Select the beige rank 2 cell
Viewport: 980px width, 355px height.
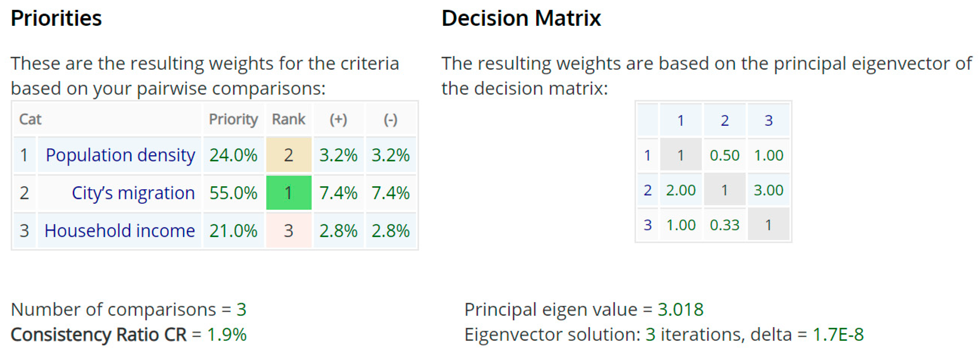(288, 155)
